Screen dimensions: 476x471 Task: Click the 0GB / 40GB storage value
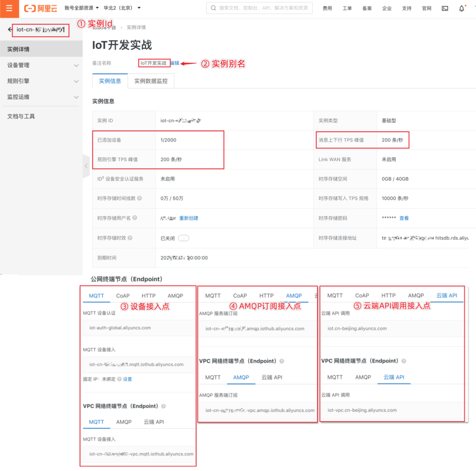(395, 179)
